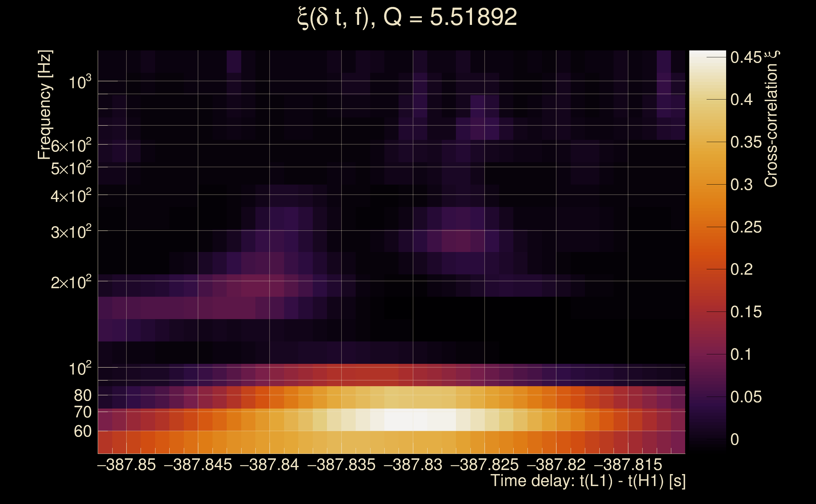Click the -387.84 x-axis tick label
The height and width of the screenshot is (504, 816).
point(270,465)
